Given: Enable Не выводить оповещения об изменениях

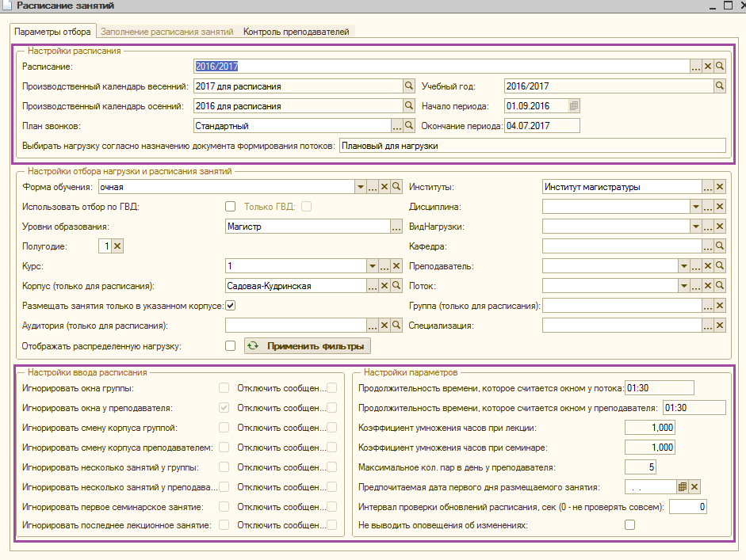Looking at the screenshot, I should [630, 525].
